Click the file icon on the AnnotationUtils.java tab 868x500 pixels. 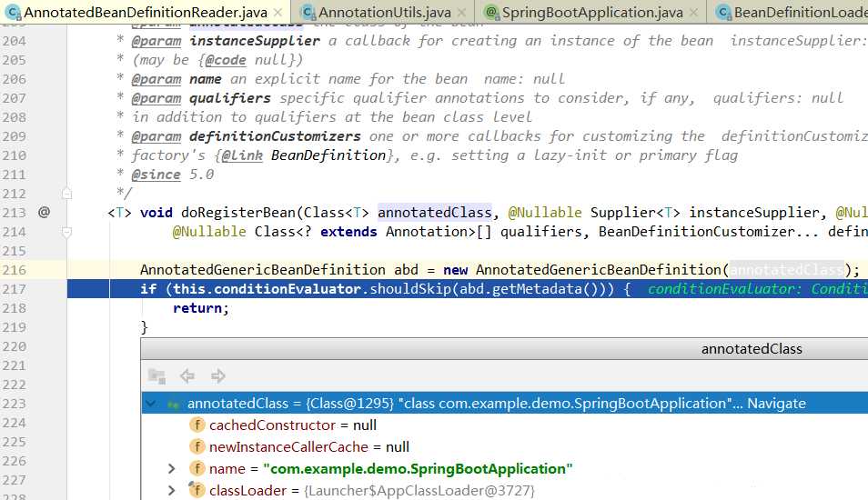308,12
